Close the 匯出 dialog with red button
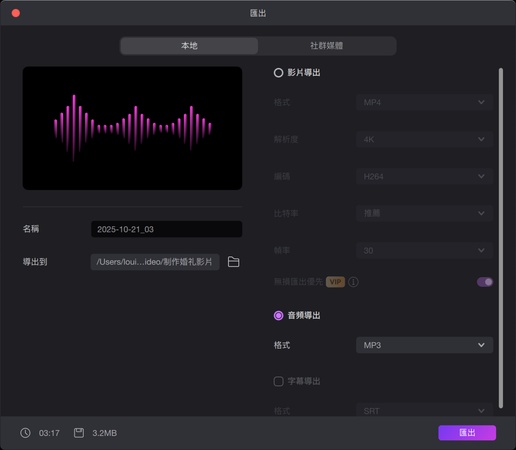Viewport: 516px width, 450px height. click(x=16, y=13)
